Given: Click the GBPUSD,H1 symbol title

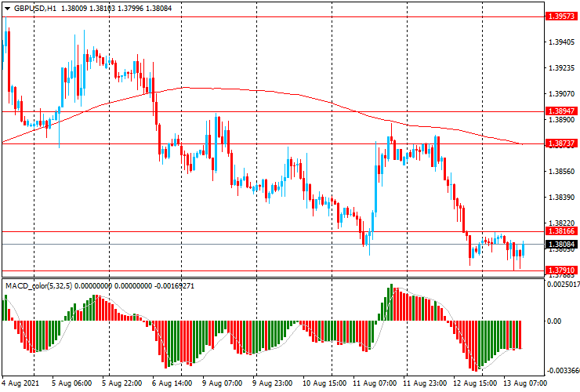Looking at the screenshot, I should (x=35, y=8).
